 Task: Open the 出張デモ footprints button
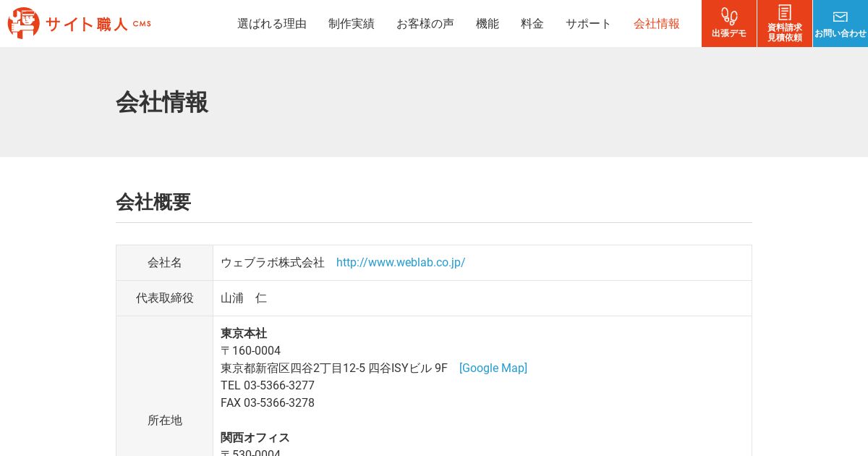pos(729,23)
